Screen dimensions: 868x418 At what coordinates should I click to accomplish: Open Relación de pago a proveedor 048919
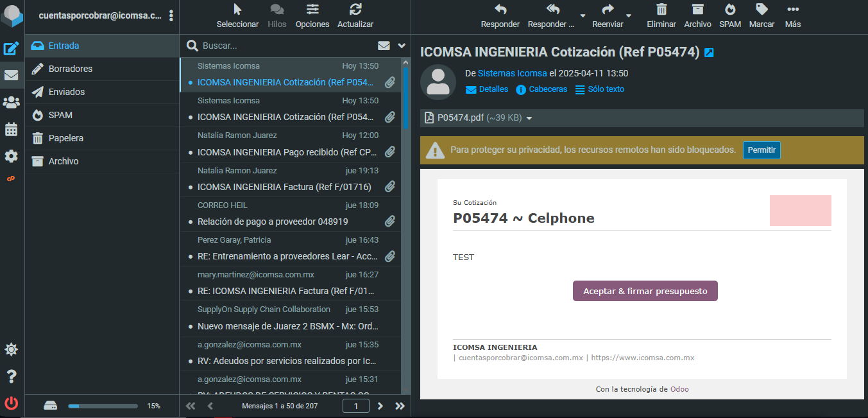point(291,214)
